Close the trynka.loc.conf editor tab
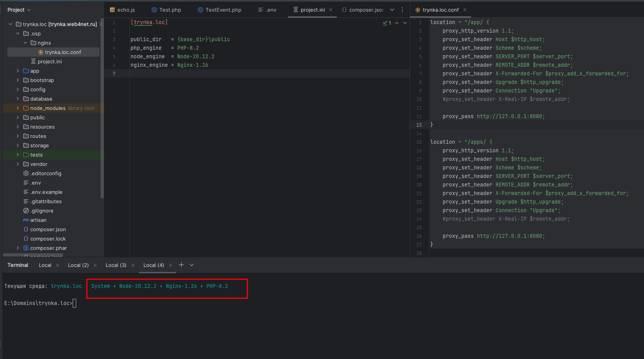This screenshot has height=359, width=644. 465,10
